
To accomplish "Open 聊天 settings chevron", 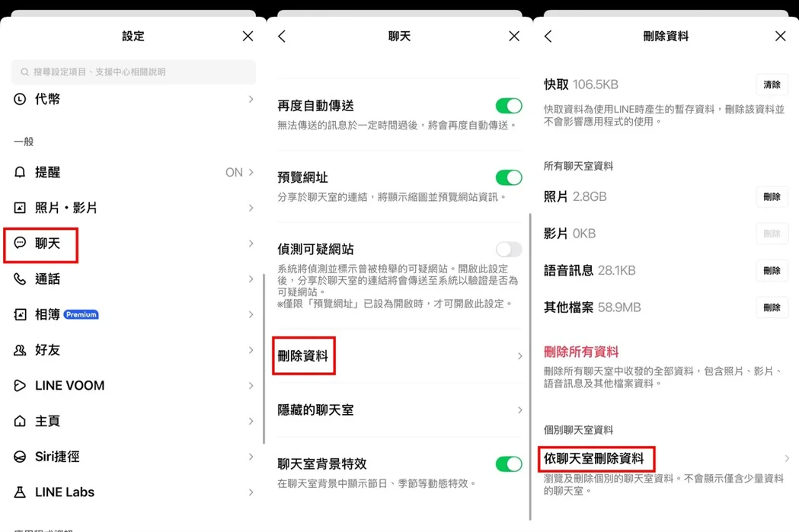I will (x=251, y=244).
